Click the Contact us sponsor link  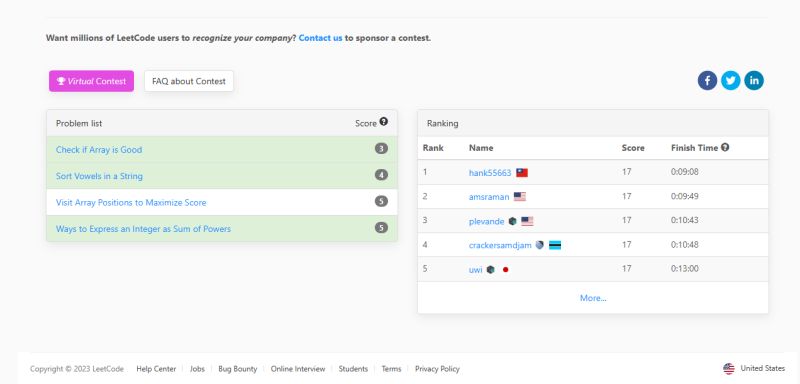[320, 38]
